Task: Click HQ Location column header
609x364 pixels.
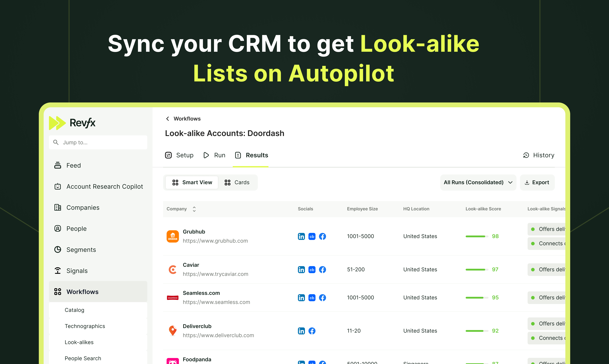Action: point(416,209)
